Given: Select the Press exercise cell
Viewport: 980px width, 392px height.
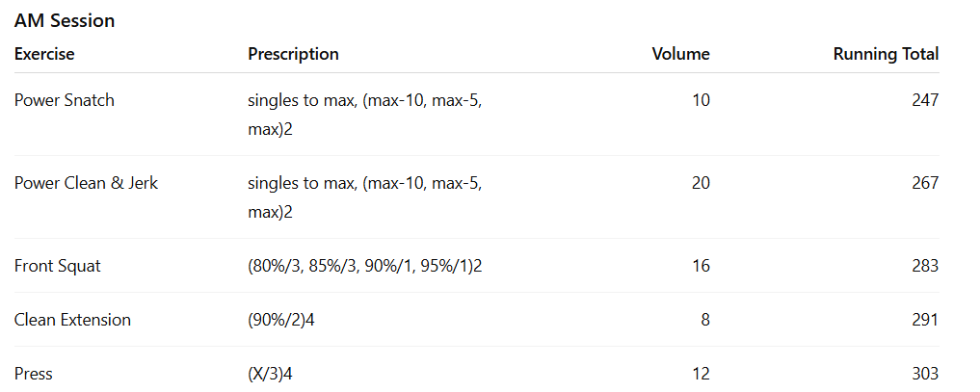Looking at the screenshot, I should [33, 374].
